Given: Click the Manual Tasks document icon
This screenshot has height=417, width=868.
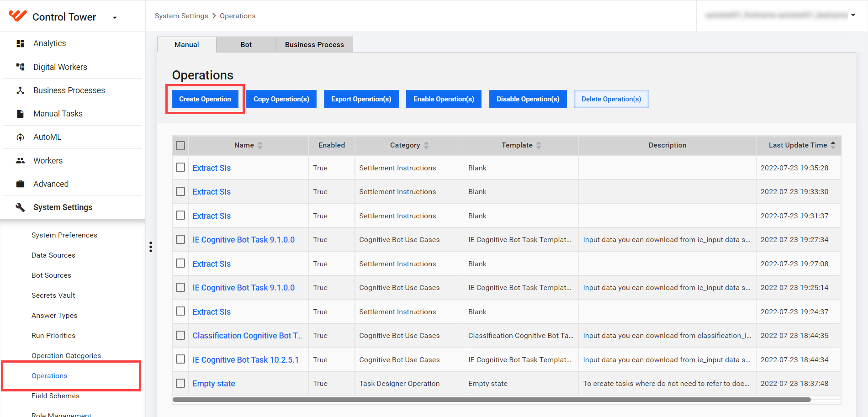Looking at the screenshot, I should 20,114.
